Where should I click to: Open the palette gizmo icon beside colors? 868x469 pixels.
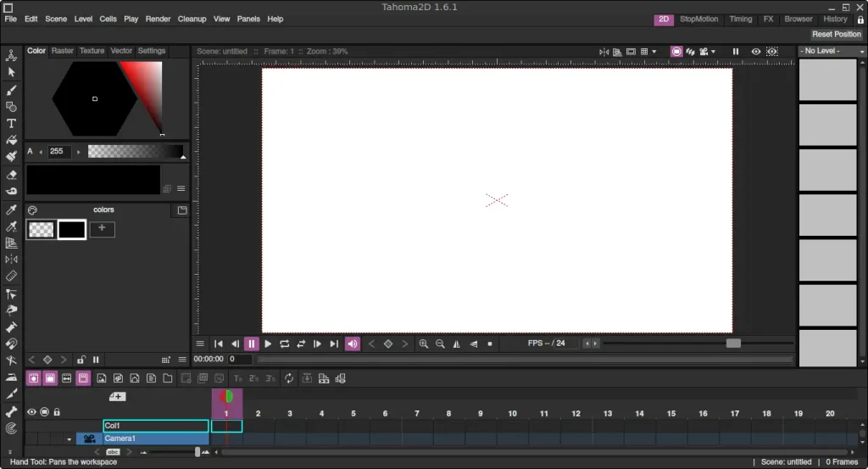(33, 209)
